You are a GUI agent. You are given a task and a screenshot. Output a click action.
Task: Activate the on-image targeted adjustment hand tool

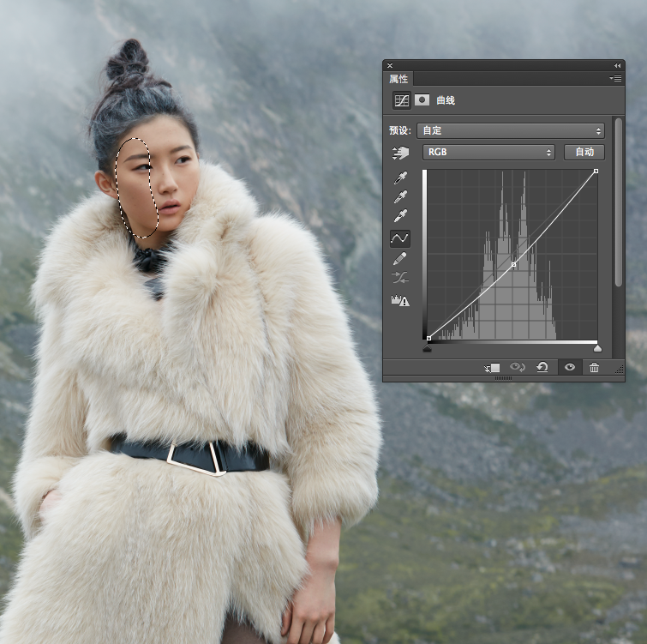tap(400, 153)
